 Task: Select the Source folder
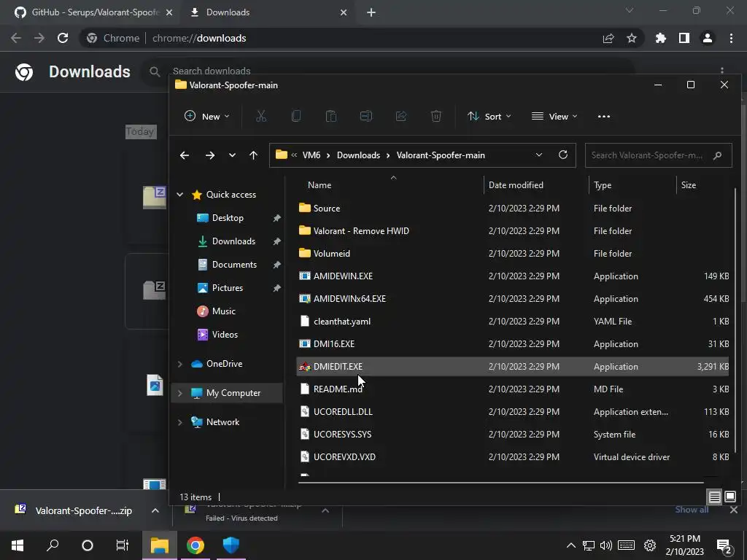click(513, 208)
